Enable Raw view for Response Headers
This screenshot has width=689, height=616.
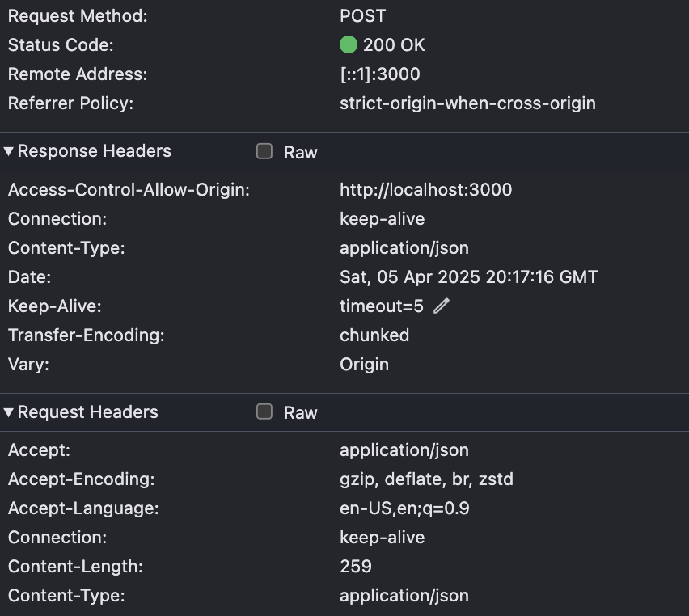pos(264,151)
